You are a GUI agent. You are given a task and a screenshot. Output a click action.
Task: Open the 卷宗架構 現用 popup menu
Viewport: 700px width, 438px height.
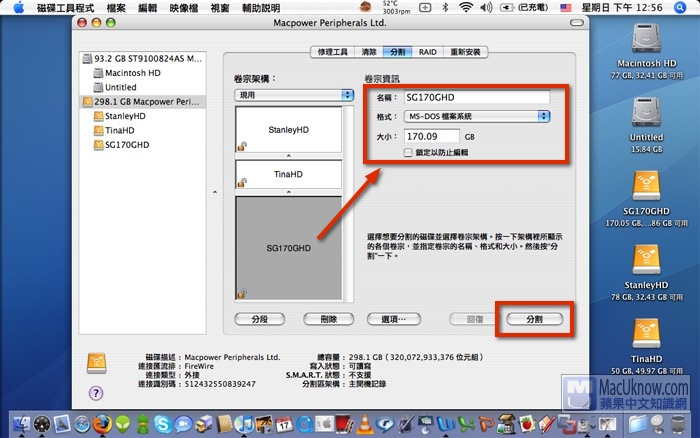(294, 95)
